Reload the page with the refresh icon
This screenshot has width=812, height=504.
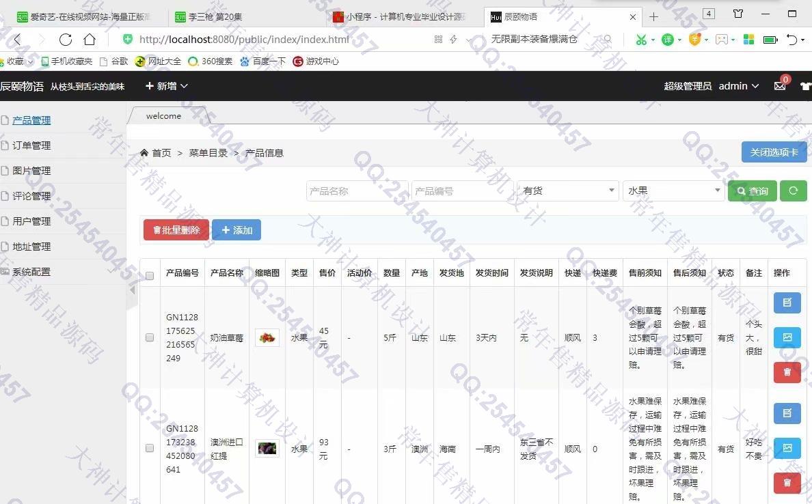(65, 40)
